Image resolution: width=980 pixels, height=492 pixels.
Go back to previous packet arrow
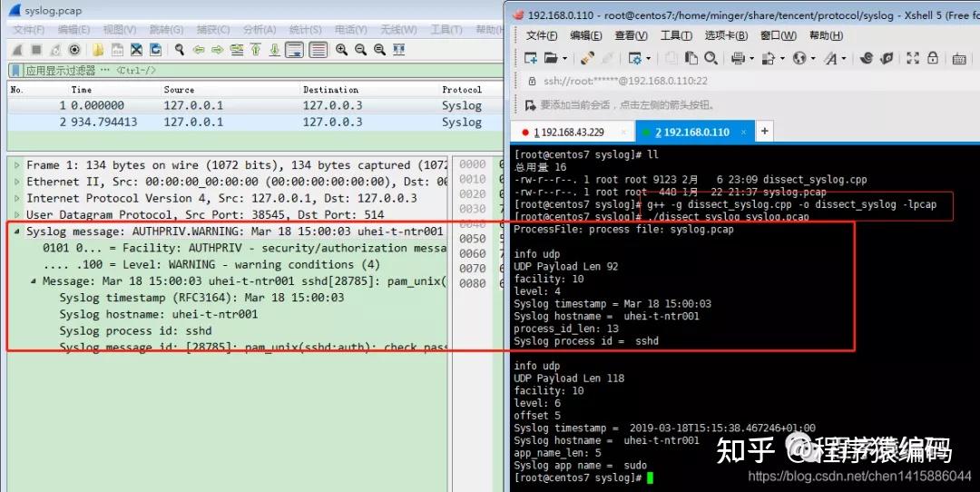pyautogui.click(x=199, y=50)
